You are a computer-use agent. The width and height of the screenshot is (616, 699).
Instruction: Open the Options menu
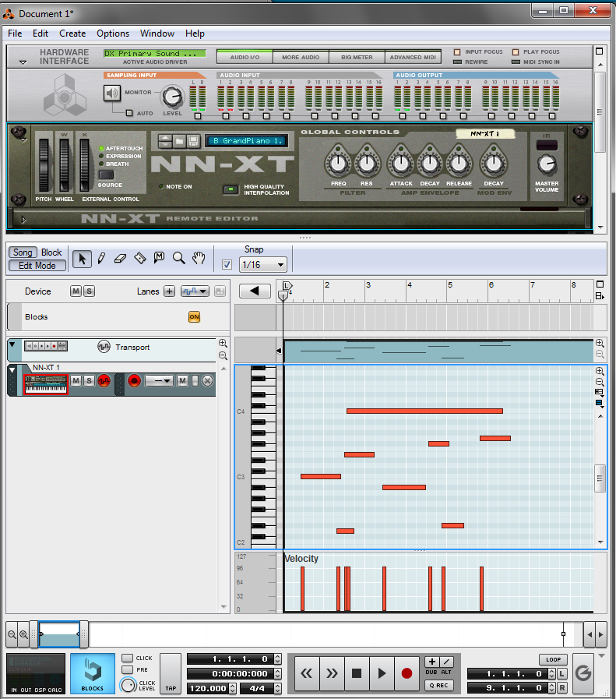113,34
